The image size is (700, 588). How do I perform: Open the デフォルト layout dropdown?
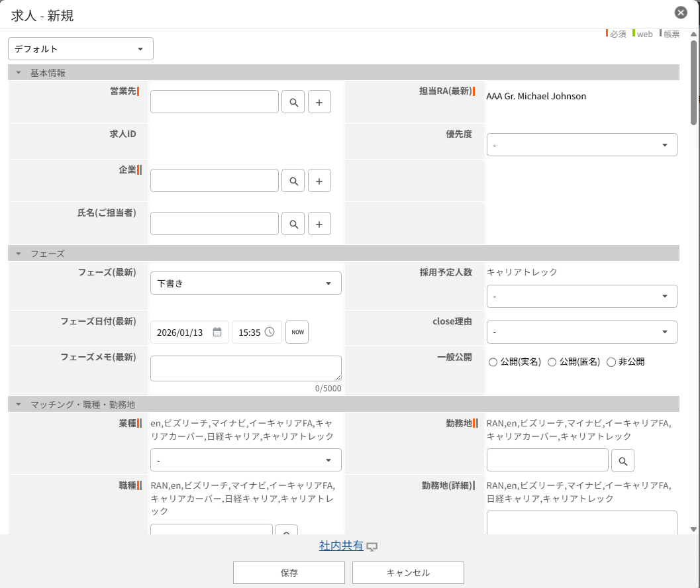81,49
